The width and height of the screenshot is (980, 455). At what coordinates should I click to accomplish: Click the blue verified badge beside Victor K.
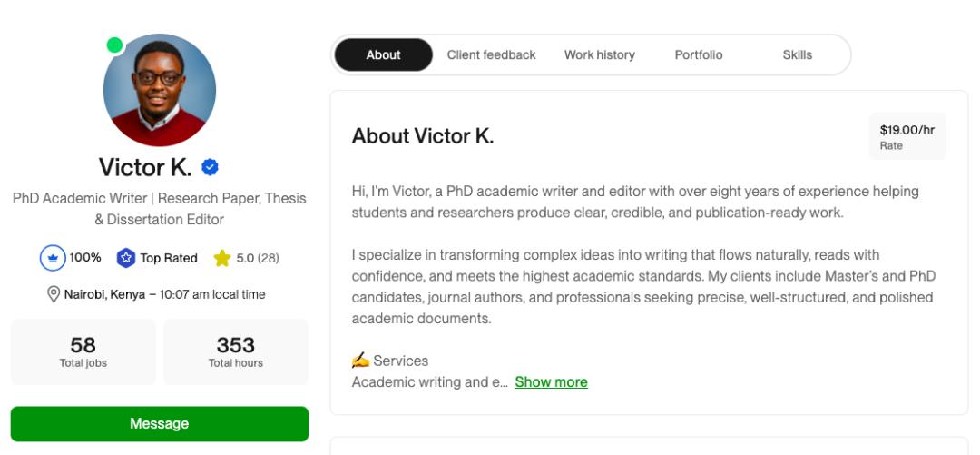(x=211, y=168)
